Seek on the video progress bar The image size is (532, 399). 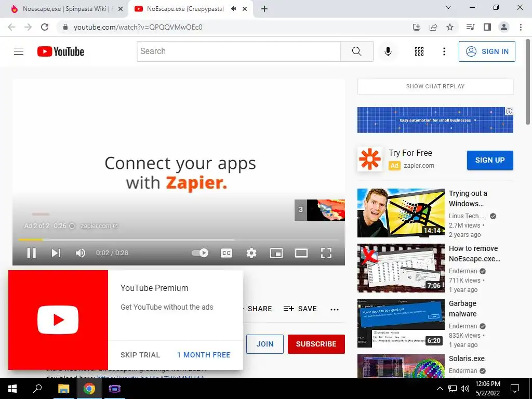[179, 240]
